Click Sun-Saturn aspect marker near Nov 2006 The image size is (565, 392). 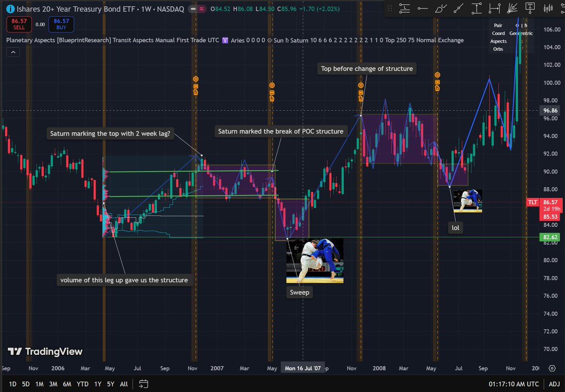pyautogui.click(x=196, y=86)
